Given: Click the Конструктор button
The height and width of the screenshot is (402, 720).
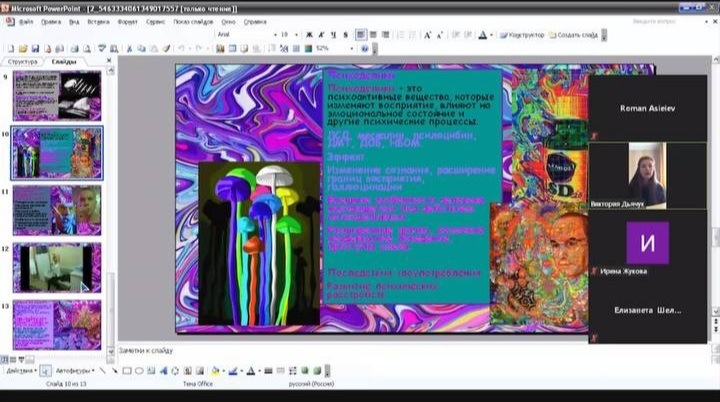Looking at the screenshot, I should (526, 34).
